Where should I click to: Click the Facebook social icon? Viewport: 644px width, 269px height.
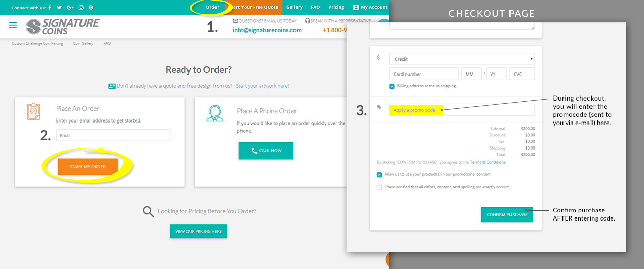50,8
